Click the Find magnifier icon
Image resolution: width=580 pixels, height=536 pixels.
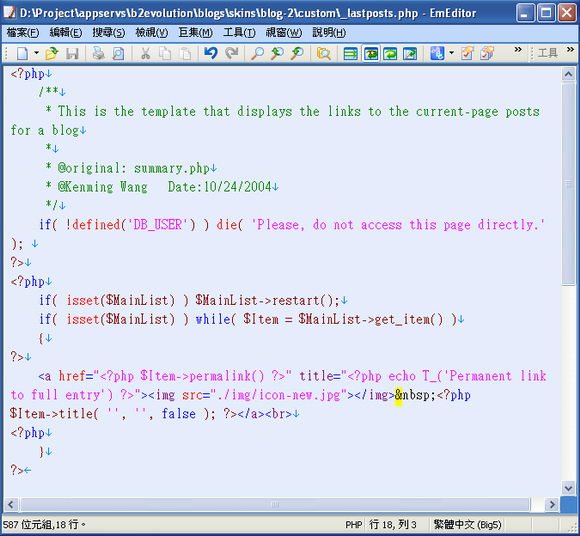[x=257, y=54]
